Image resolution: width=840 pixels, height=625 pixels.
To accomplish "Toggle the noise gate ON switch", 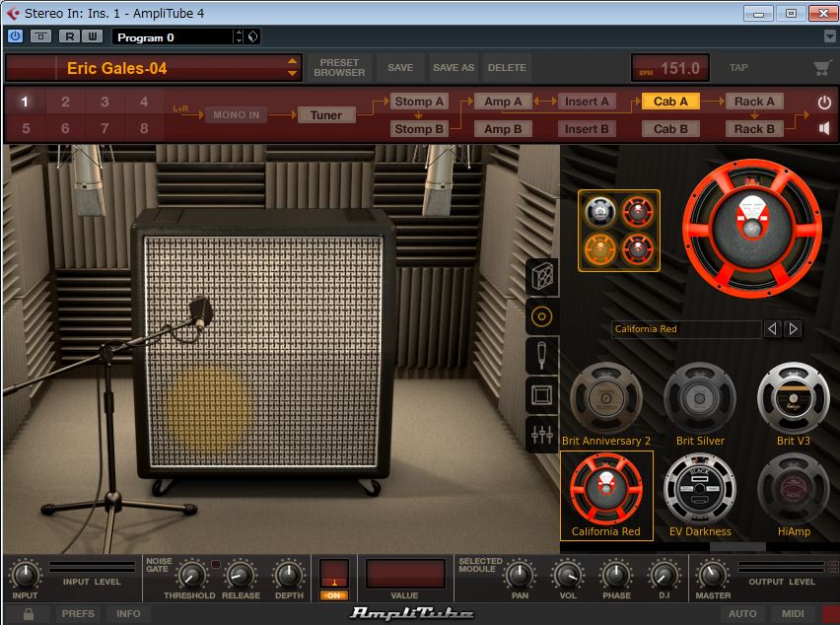I will [x=334, y=595].
